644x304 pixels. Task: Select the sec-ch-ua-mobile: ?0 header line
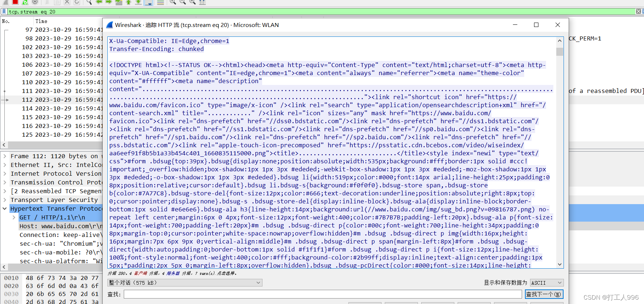[60, 252]
